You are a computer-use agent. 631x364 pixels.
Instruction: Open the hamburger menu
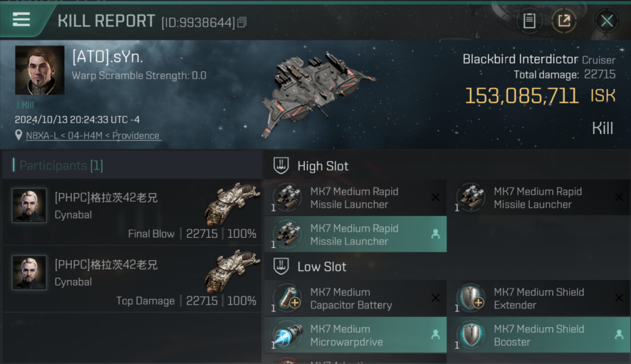click(x=21, y=19)
